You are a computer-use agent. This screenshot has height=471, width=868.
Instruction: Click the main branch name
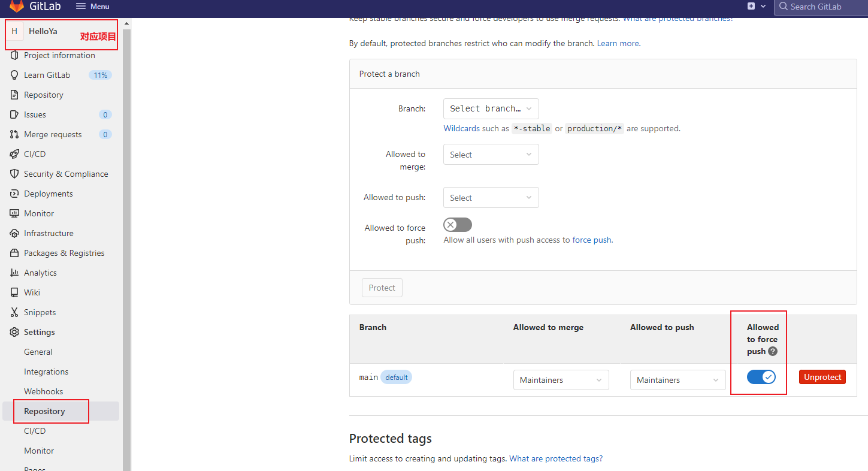(368, 377)
